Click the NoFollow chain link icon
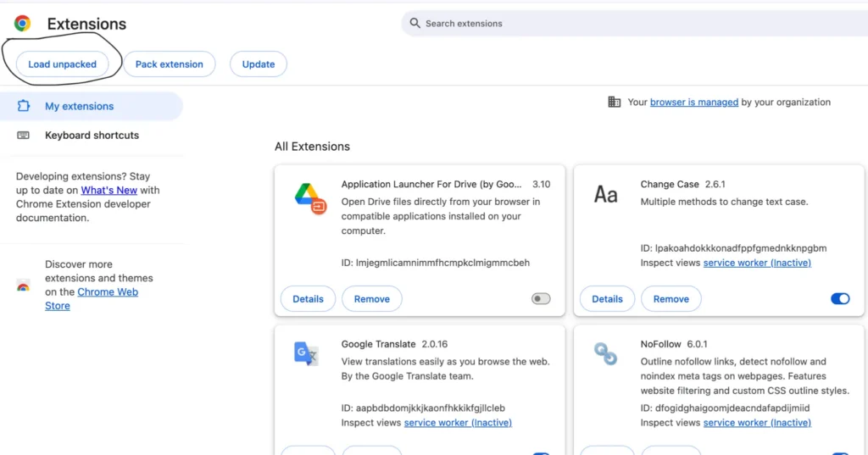Viewport: 868px width, 455px height. coord(605,353)
